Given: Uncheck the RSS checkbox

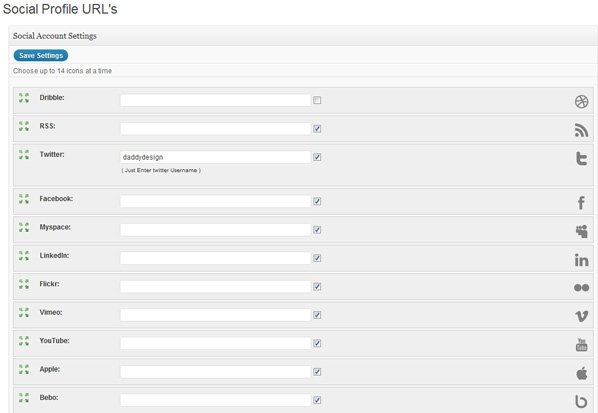Looking at the screenshot, I should point(317,129).
